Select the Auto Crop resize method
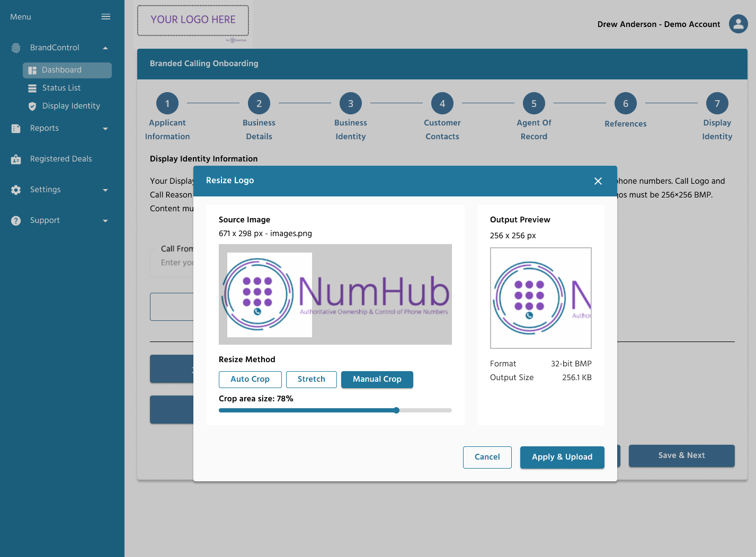Screen dimensions: 756x557 (x=250, y=380)
